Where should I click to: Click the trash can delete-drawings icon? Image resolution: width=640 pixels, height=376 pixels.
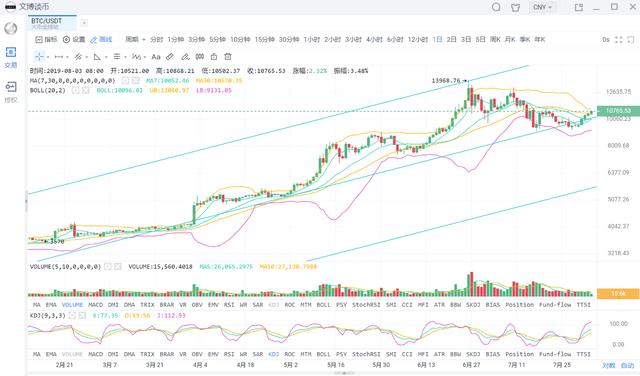[x=228, y=57]
